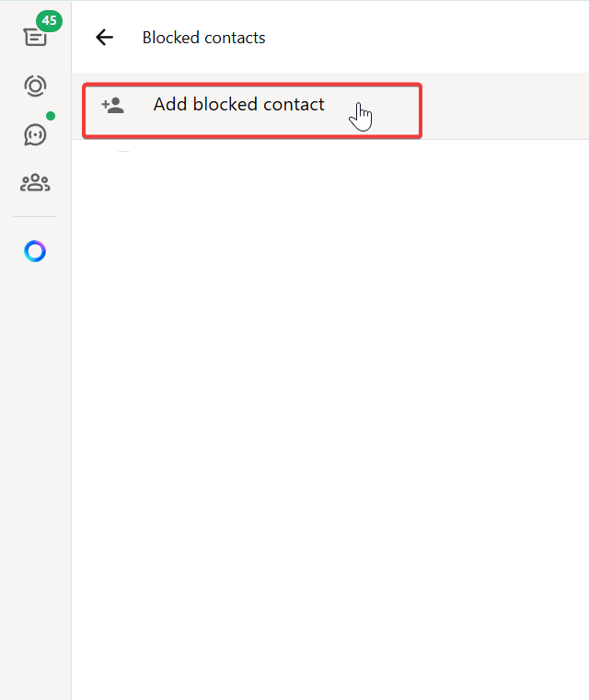589x700 pixels.
Task: Open the Status updates icon
Action: click(x=35, y=86)
